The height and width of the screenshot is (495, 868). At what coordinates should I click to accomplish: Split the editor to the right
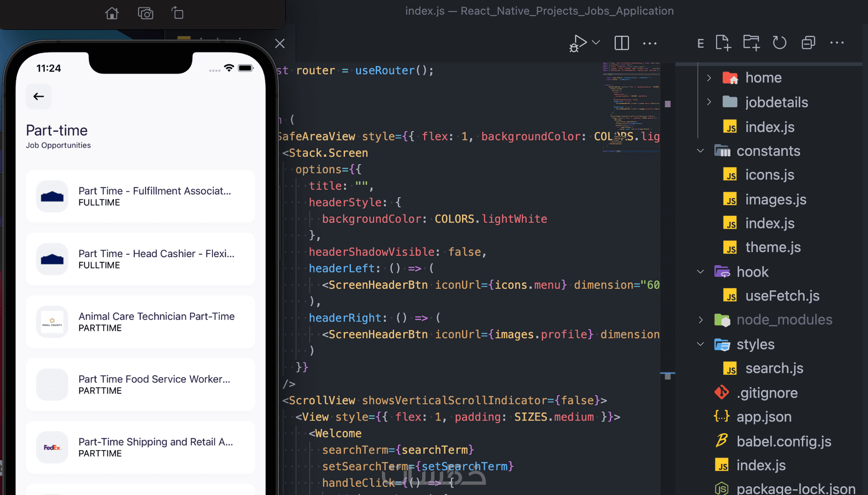[621, 43]
